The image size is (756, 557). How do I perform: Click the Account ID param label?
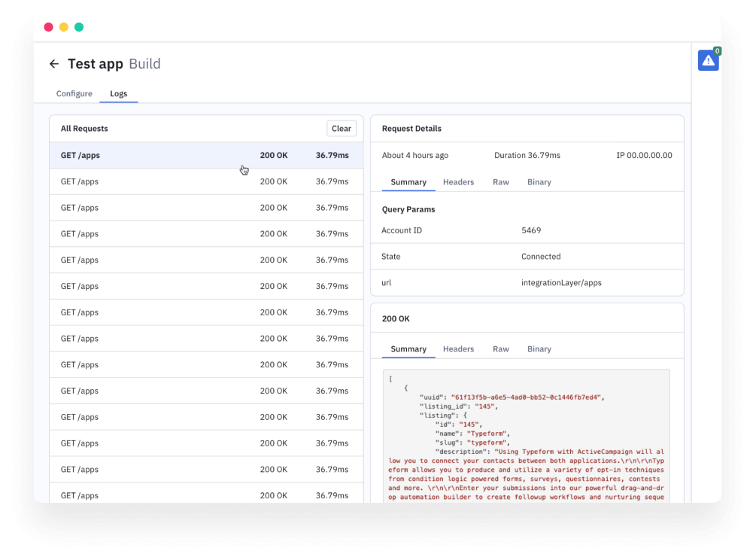click(x=402, y=230)
